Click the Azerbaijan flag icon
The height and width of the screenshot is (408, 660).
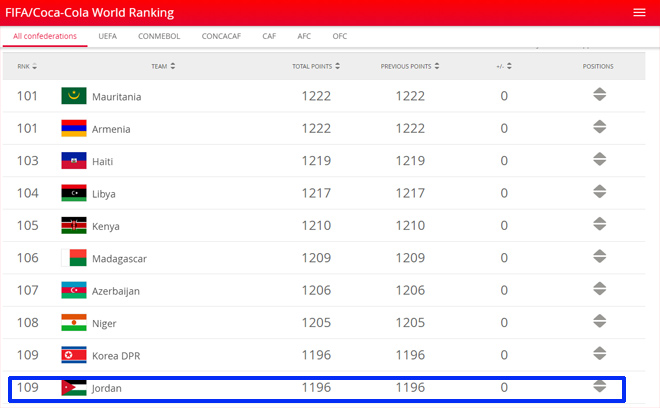pyautogui.click(x=73, y=290)
